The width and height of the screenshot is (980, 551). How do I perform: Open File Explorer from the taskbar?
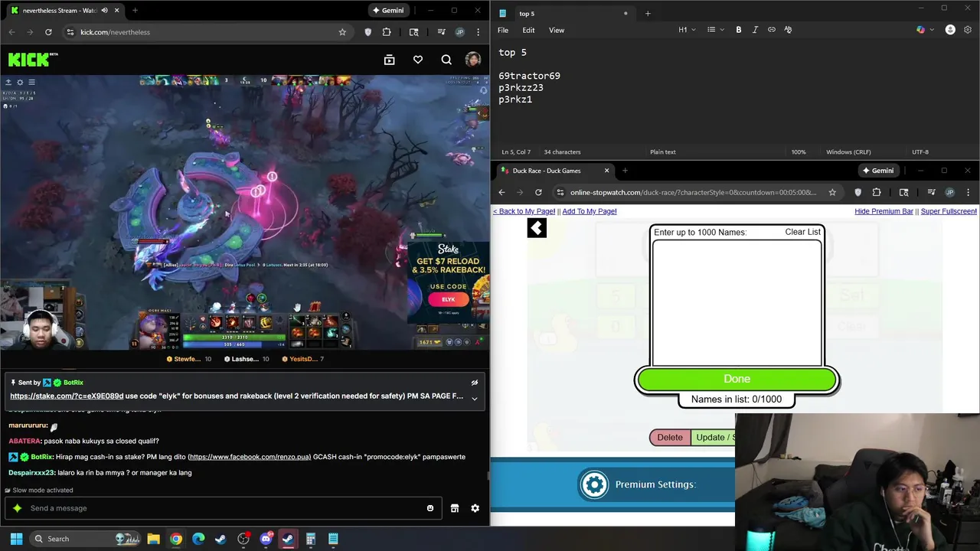pos(153,539)
